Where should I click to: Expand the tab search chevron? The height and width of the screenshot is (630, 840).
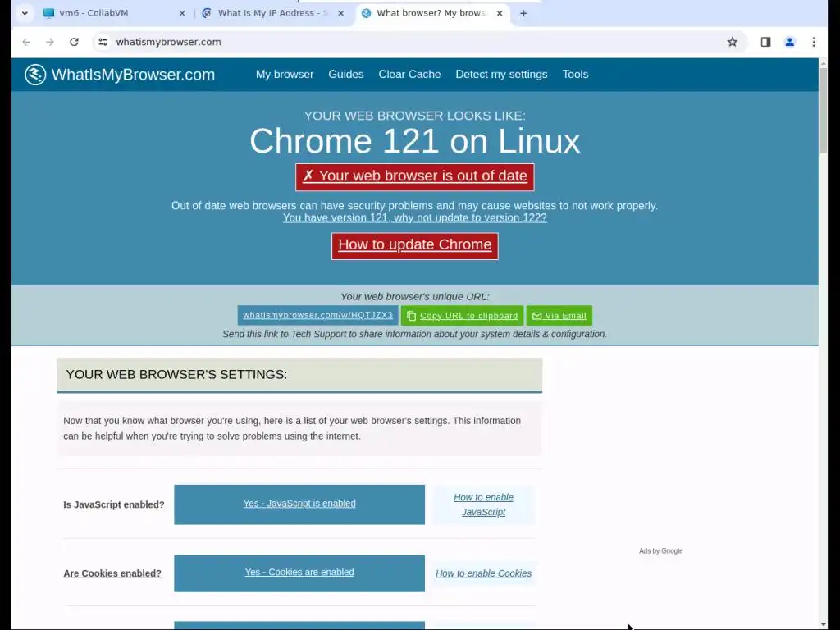(x=25, y=13)
